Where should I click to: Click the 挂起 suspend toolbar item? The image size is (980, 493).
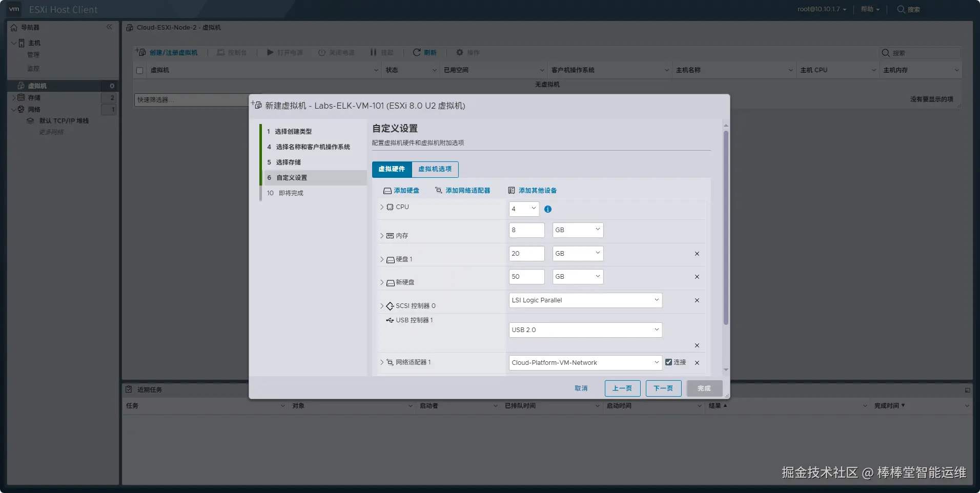click(382, 52)
